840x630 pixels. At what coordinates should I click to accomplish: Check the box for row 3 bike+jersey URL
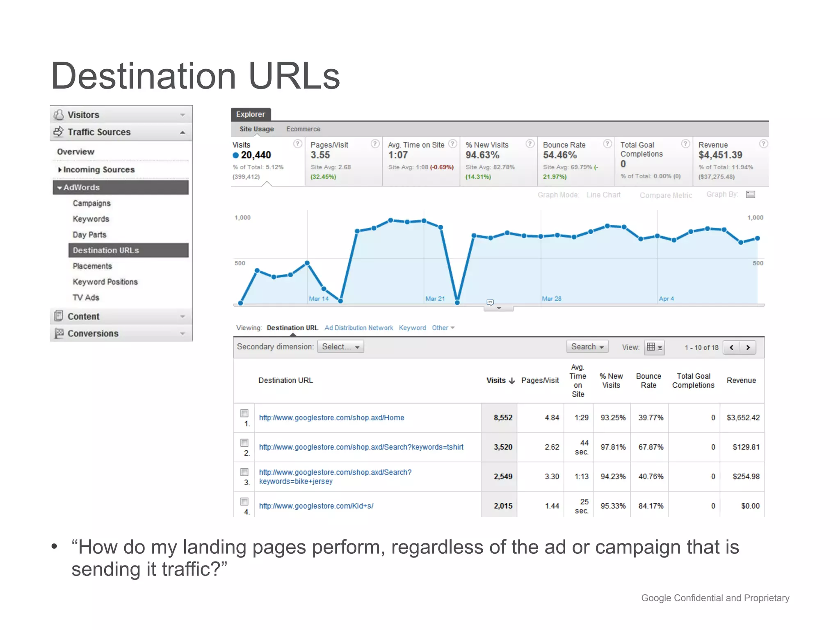tap(244, 472)
